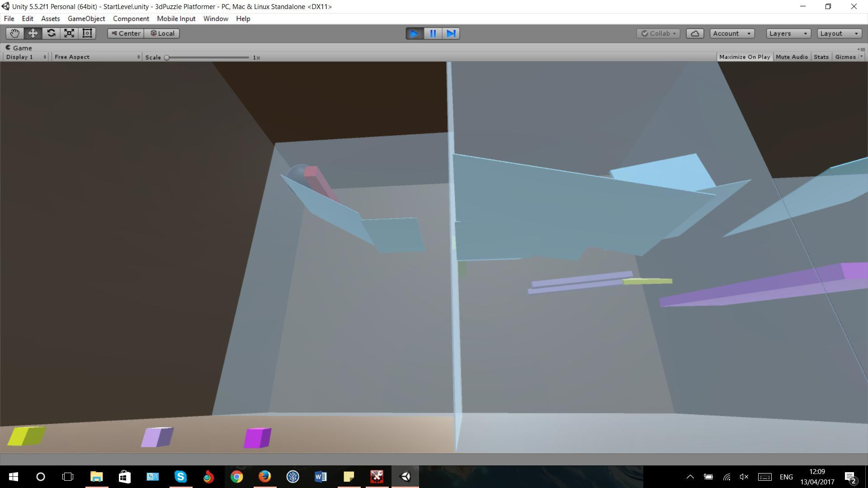Select the Hand tool
This screenshot has height=488, width=868.
pyautogui.click(x=14, y=33)
